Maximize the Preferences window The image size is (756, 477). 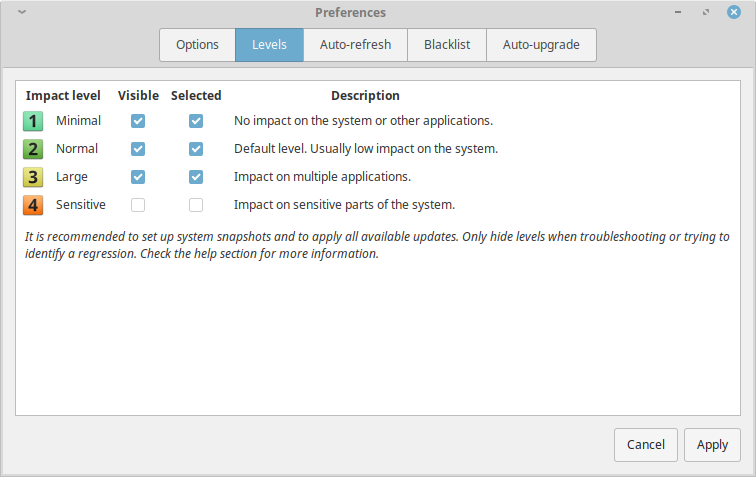tap(707, 13)
